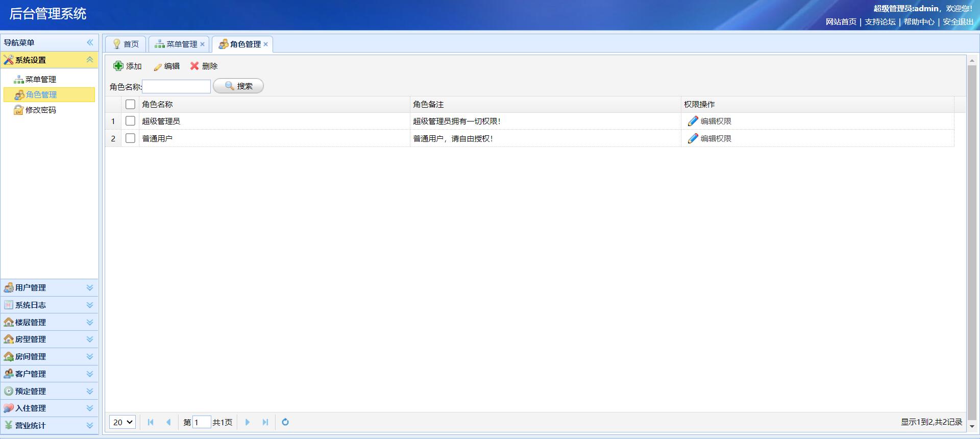Click 编辑权限 for 超级管理员
This screenshot has width=980, height=439.
click(x=716, y=121)
